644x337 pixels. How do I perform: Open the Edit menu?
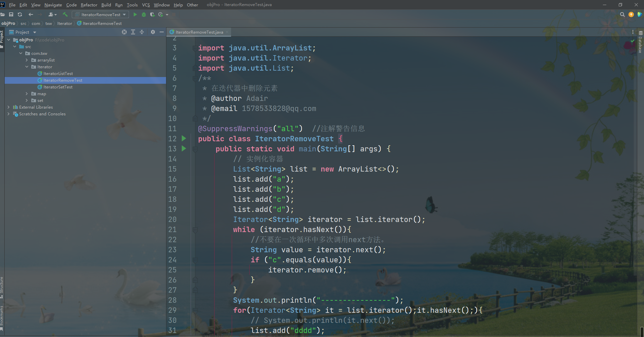click(x=23, y=5)
